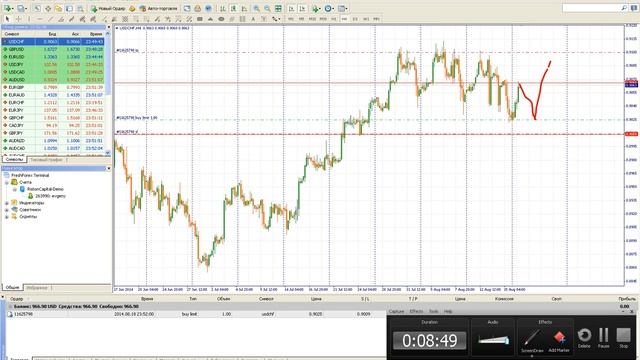This screenshot has height=360, width=640.
Task: Select EURUSD row in Market Watch
Action: (53, 57)
